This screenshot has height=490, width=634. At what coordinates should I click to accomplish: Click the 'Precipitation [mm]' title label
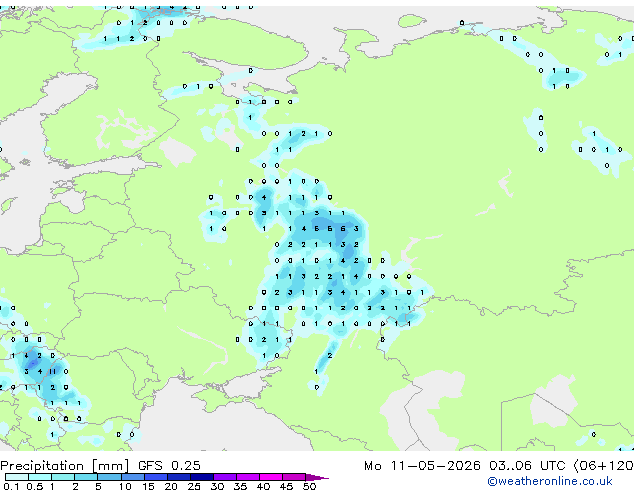point(65,466)
